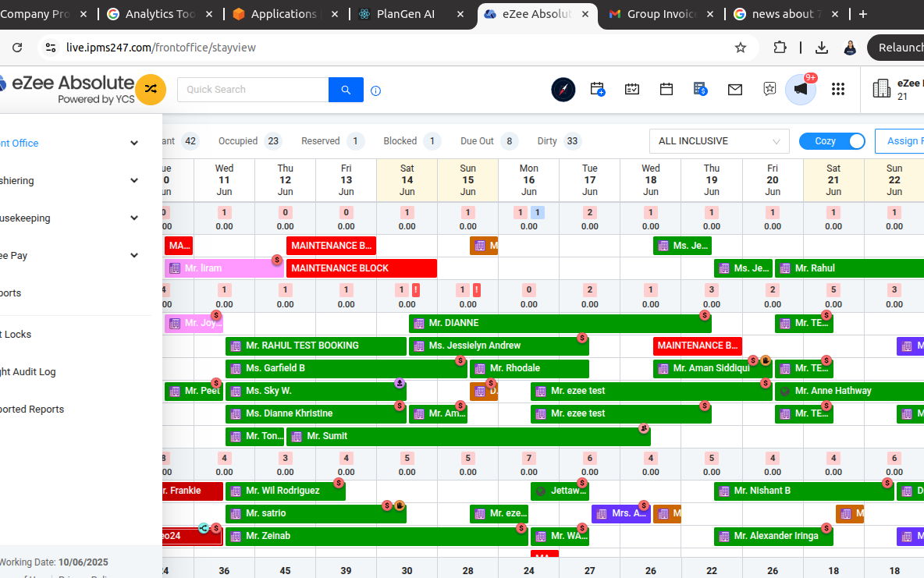Open Mr. Anne Hathaway booking bar
This screenshot has width=924, height=578.
[x=849, y=392]
